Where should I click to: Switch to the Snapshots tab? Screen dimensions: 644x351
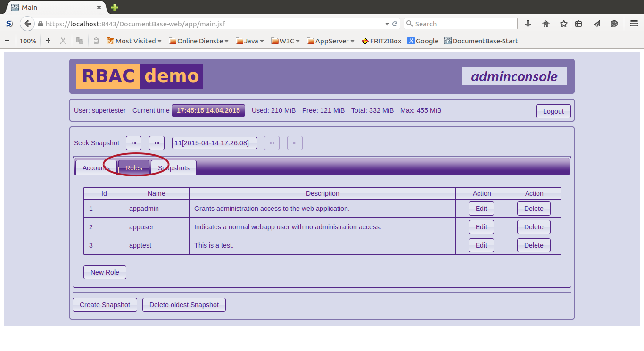click(173, 168)
